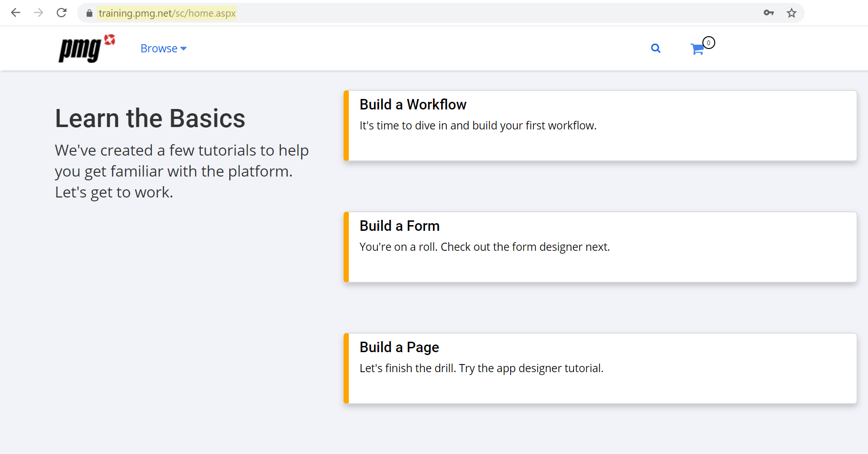868x454 pixels.
Task: Click the "Learn the Basics" heading
Action: click(x=150, y=118)
